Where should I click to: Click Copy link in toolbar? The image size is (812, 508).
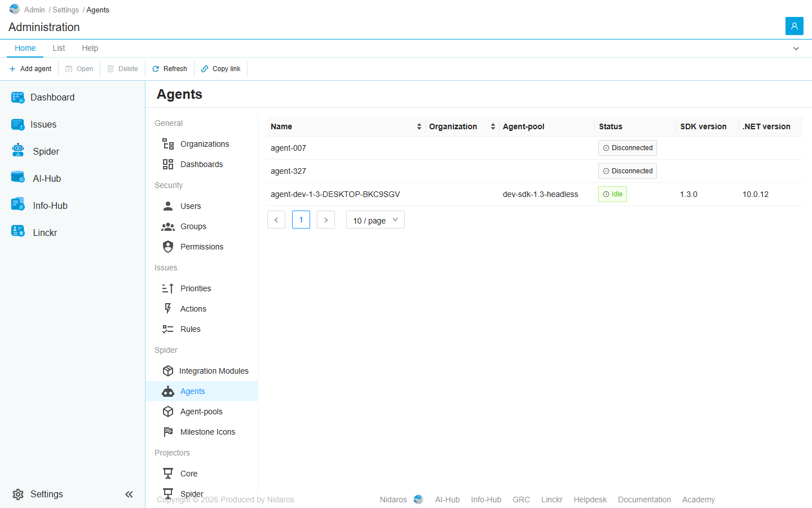[221, 69]
